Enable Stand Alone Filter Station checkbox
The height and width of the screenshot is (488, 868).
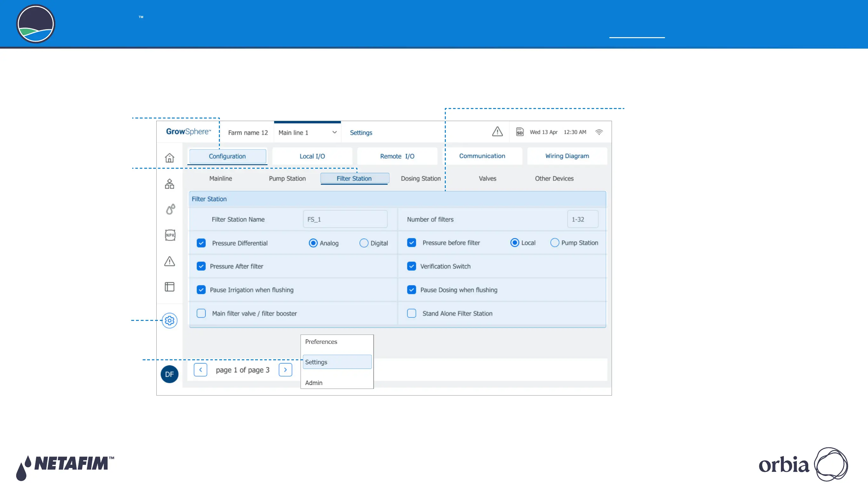click(411, 314)
